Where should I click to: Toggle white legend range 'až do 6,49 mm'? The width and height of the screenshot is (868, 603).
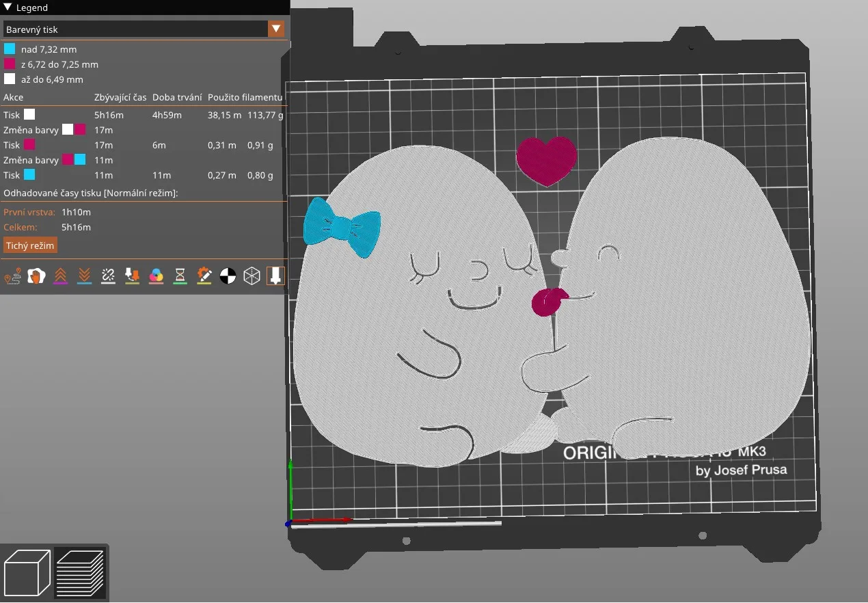pos(10,79)
